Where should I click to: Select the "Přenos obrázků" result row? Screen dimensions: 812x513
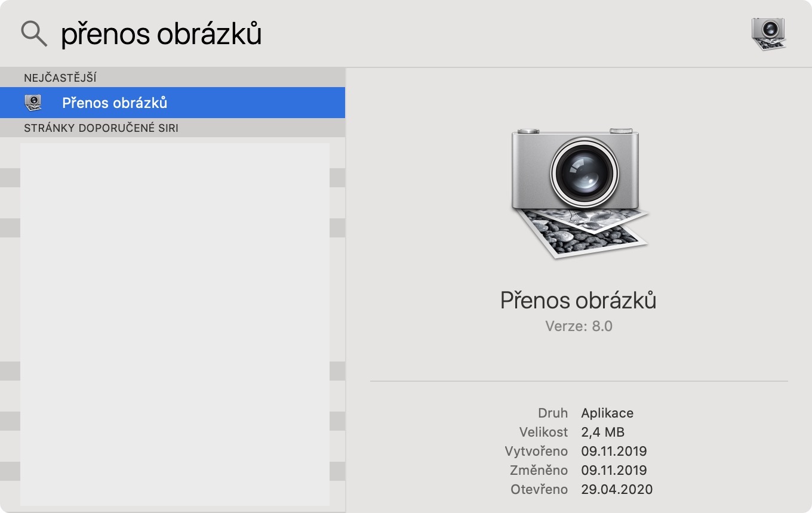(173, 103)
